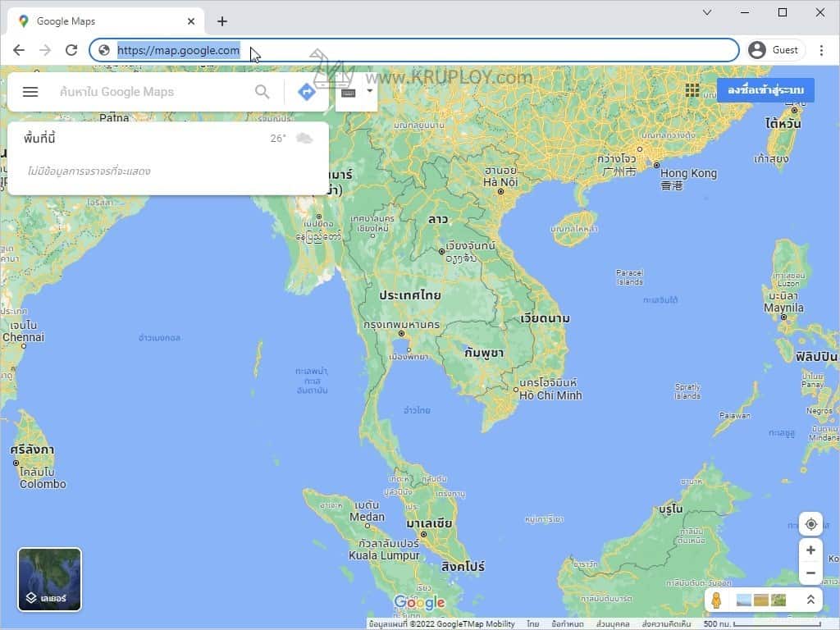
Task: Focus the Google Maps search field
Action: pyautogui.click(x=152, y=92)
